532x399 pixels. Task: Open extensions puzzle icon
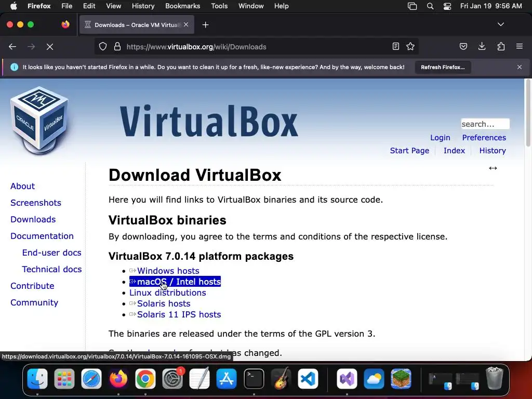point(501,46)
